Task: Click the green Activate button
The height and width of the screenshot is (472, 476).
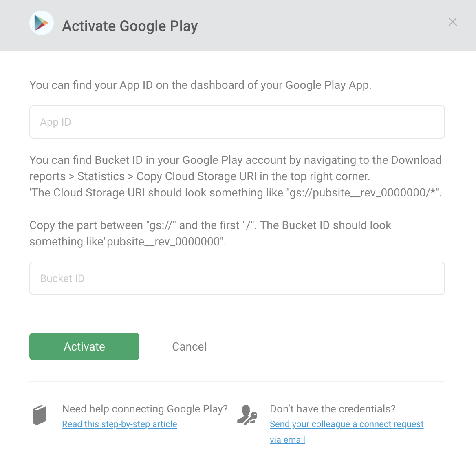Action: point(84,346)
